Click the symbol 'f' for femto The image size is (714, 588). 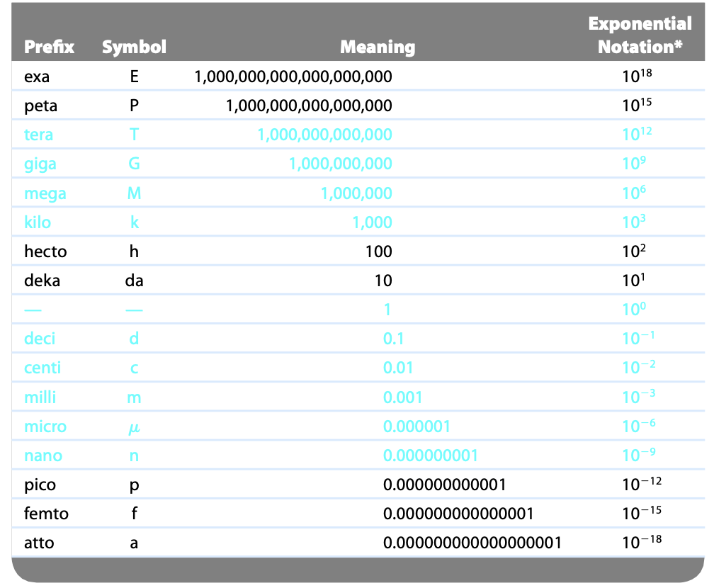coord(135,514)
